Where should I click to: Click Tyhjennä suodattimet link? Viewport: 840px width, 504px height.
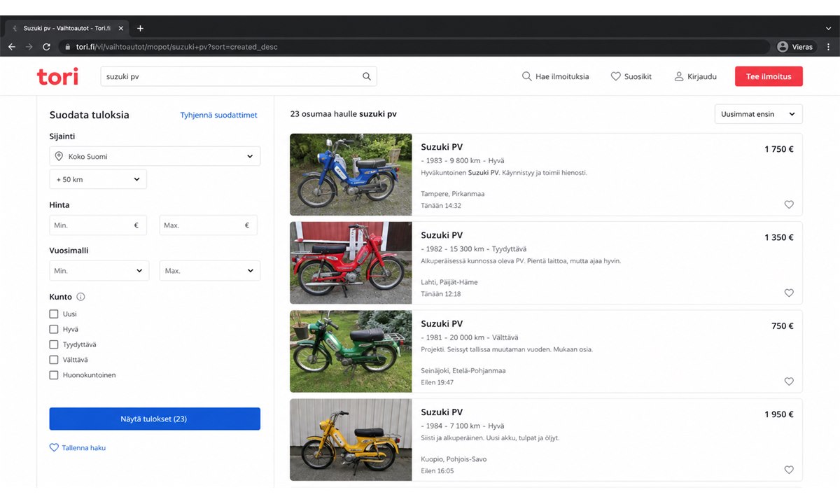point(218,115)
